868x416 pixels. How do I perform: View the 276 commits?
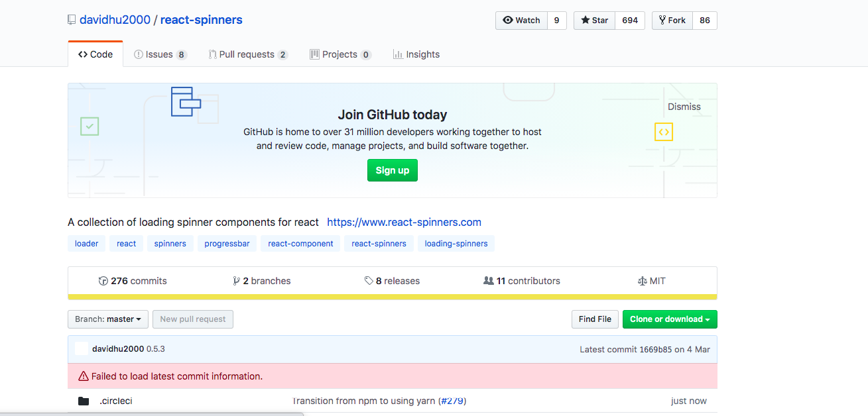click(133, 281)
